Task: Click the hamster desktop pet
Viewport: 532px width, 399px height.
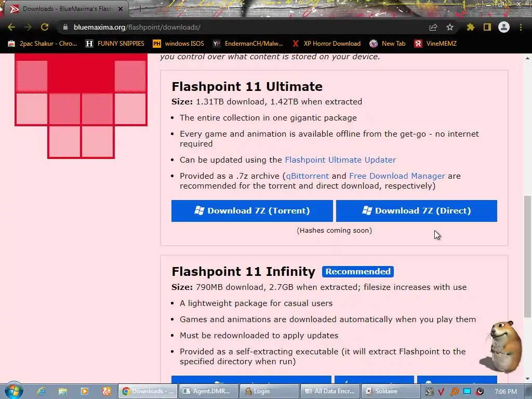Action: pyautogui.click(x=503, y=346)
